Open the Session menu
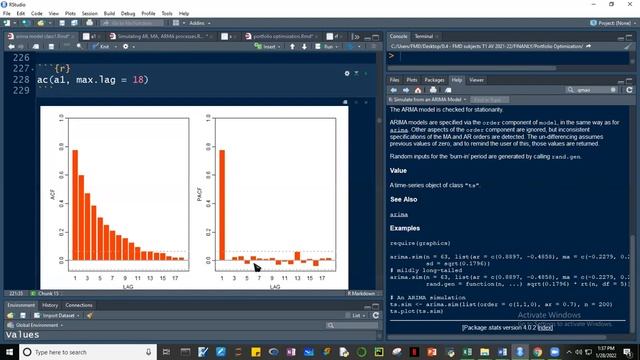Image resolution: width=640 pixels, height=360 pixels. [89, 13]
